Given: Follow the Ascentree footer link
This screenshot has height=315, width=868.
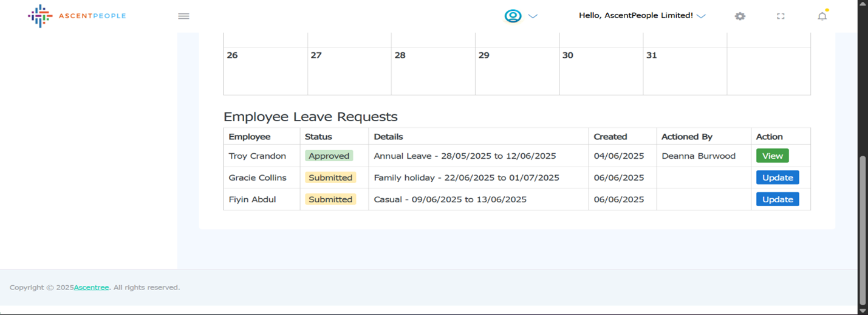Looking at the screenshot, I should 92,288.
